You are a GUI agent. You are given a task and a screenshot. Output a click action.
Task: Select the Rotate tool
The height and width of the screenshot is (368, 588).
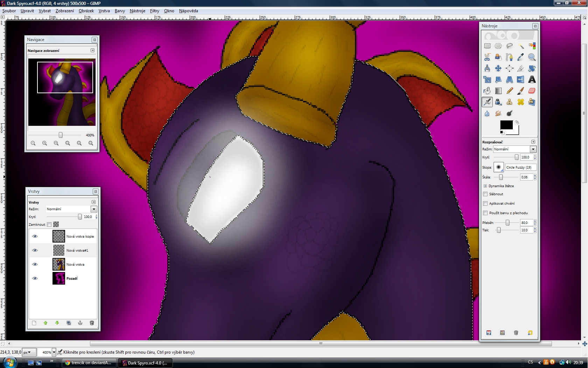click(532, 68)
